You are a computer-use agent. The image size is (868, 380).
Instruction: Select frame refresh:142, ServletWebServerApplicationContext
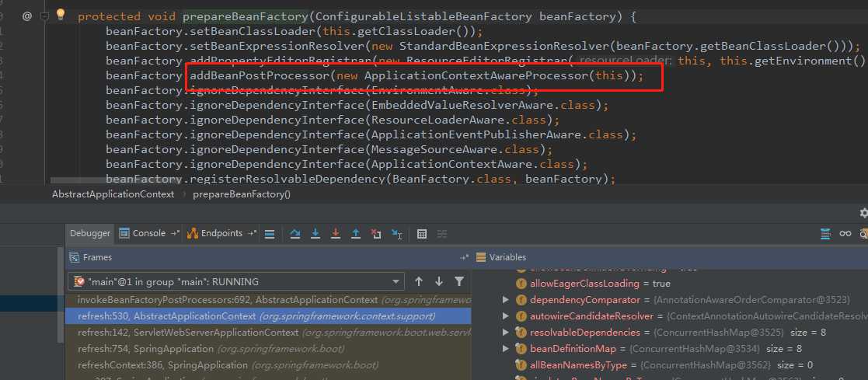pos(268,333)
